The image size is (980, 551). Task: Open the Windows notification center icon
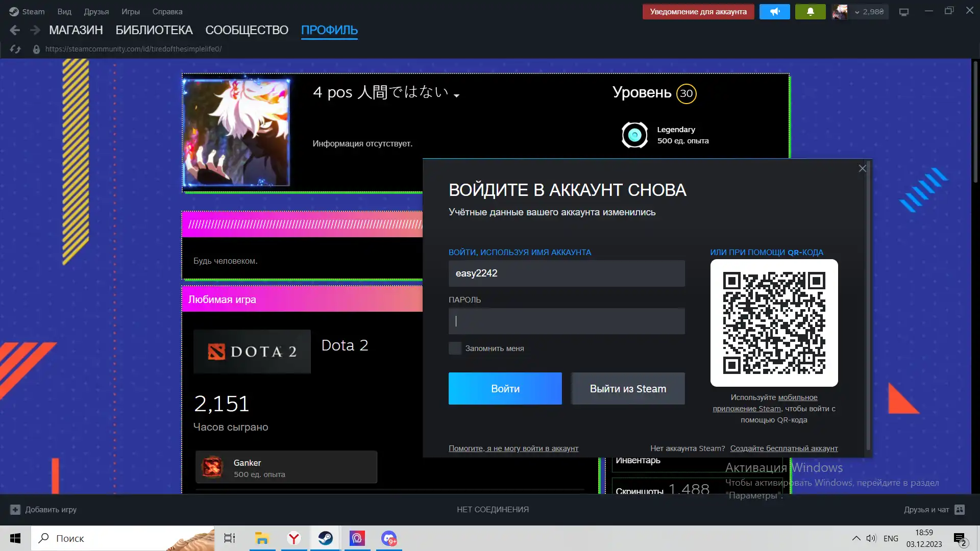[960, 539]
